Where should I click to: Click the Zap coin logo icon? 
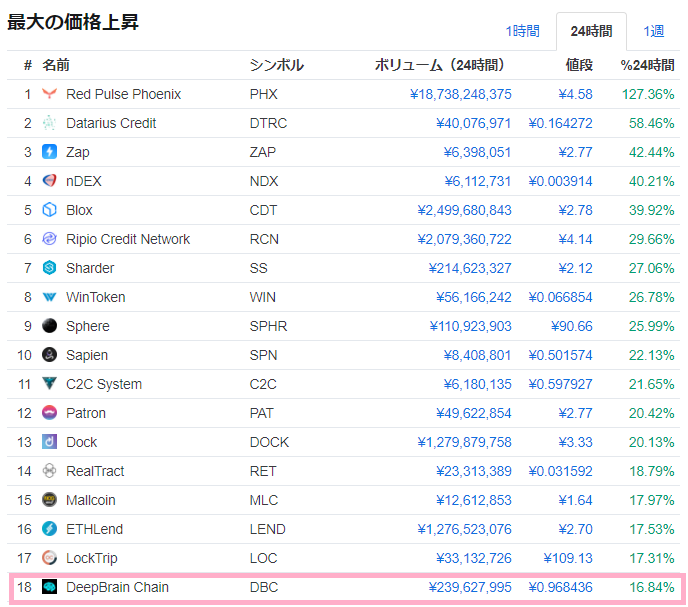coord(50,152)
